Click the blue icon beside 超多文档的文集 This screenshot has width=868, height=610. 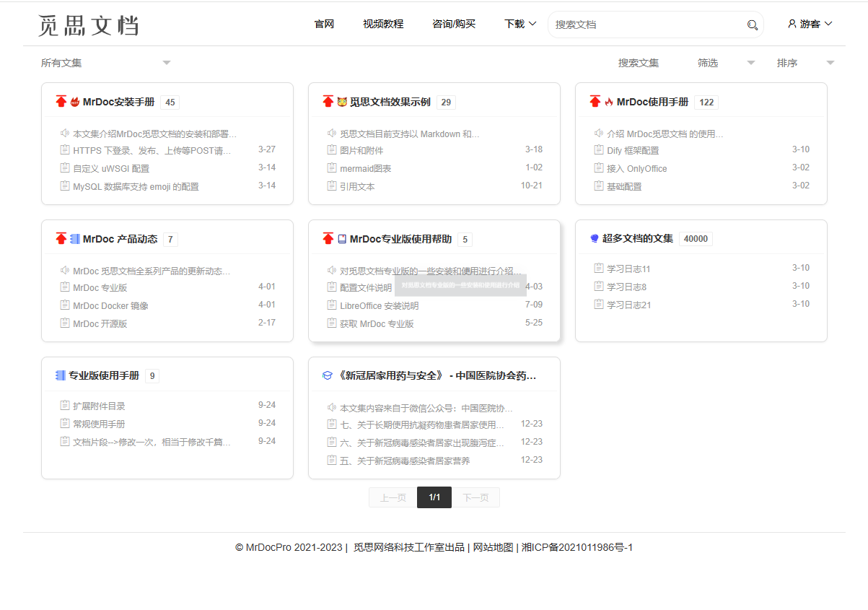595,238
